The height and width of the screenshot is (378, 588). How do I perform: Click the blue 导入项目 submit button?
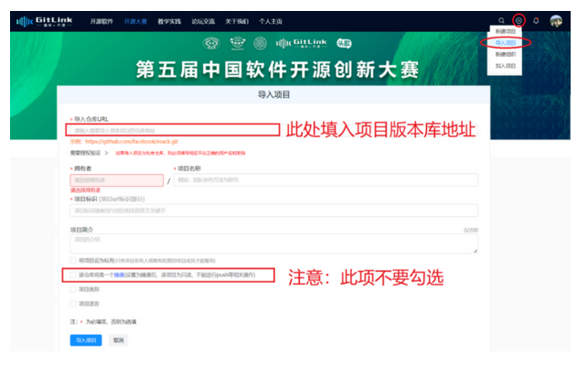tap(86, 340)
